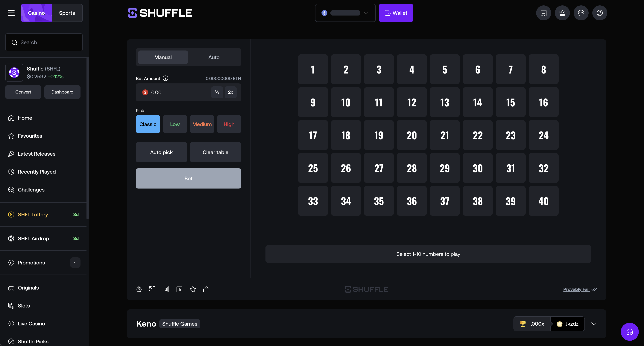Image resolution: width=644 pixels, height=346 pixels.
Task: Open game settings gear below the Keno board
Action: [x=139, y=289]
